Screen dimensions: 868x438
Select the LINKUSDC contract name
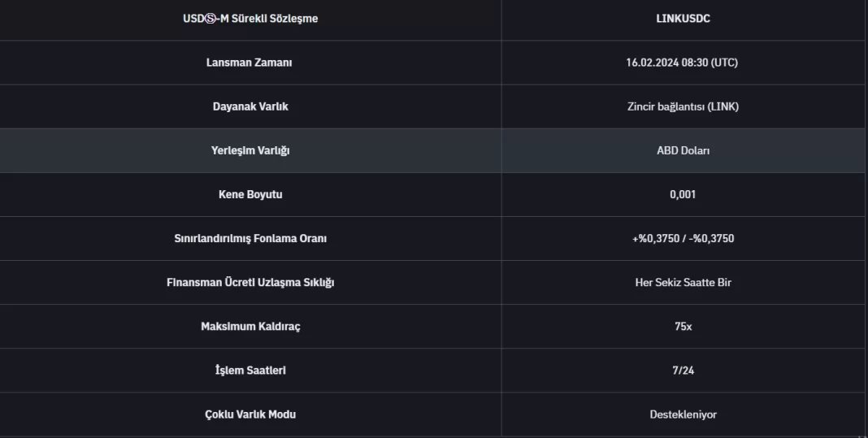pyautogui.click(x=683, y=19)
